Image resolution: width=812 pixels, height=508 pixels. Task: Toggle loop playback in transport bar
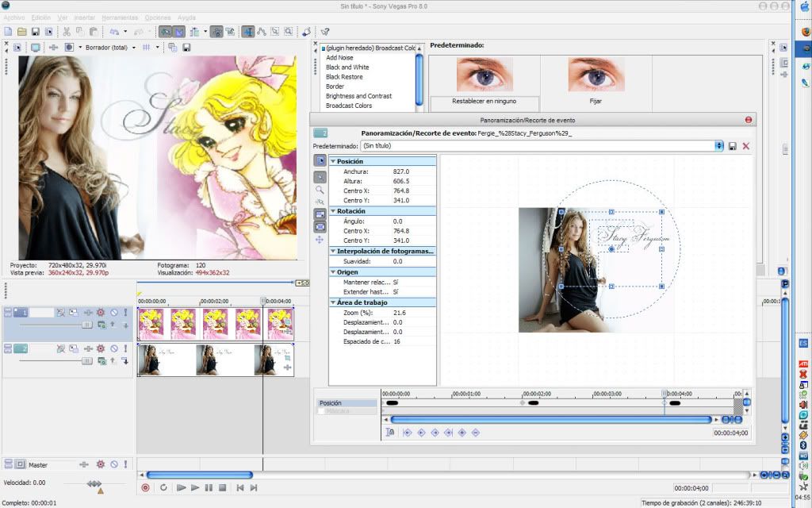tap(163, 487)
